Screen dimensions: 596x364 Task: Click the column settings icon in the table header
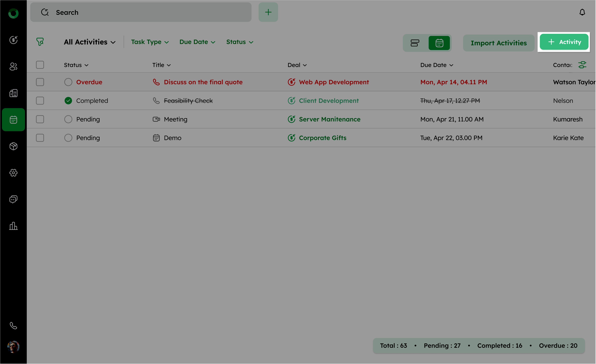pos(582,65)
